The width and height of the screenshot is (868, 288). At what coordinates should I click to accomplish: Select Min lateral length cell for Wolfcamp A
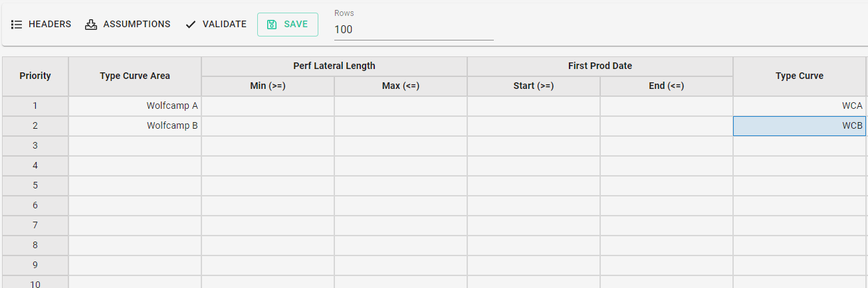[268, 106]
